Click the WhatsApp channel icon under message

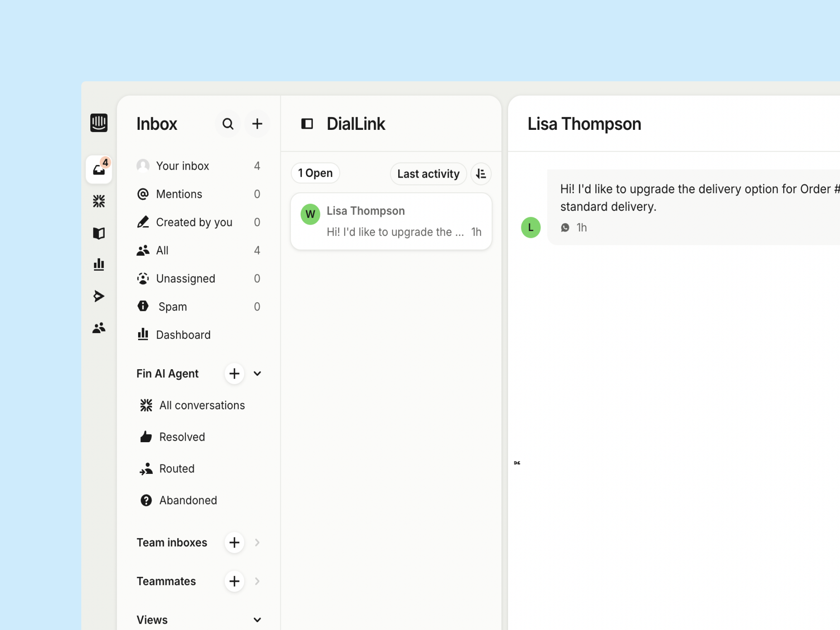pyautogui.click(x=565, y=228)
